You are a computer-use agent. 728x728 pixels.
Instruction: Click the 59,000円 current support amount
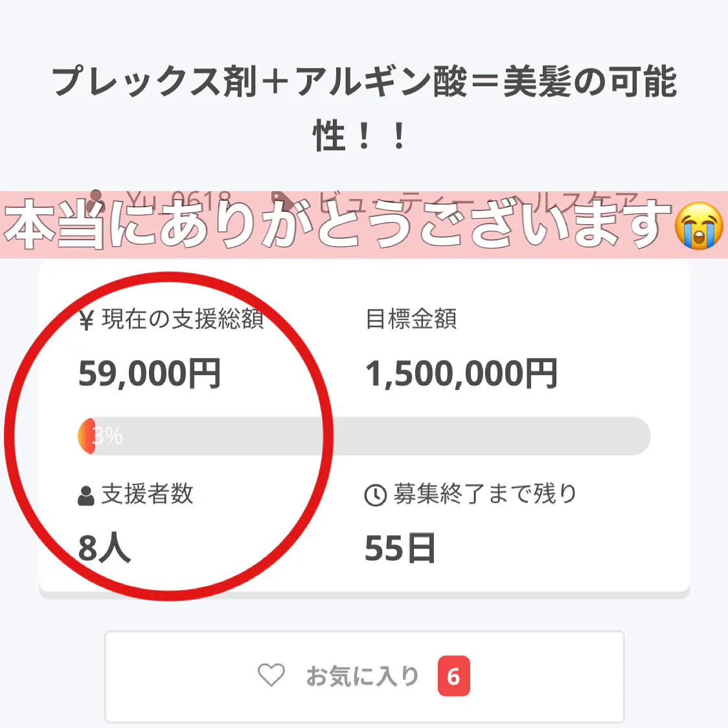(150, 374)
